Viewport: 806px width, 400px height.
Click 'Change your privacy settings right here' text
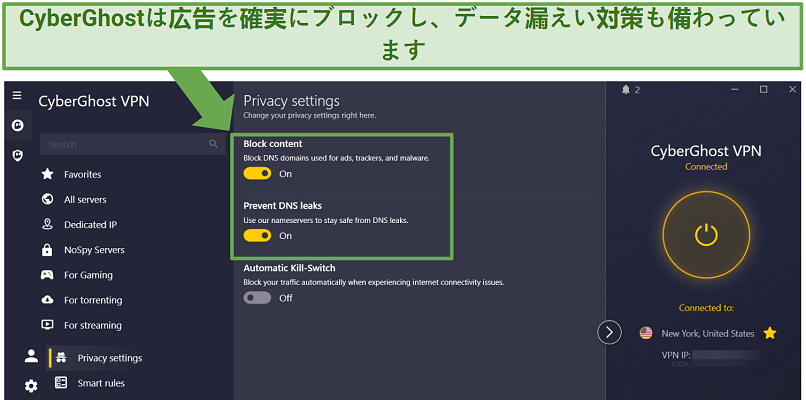309,116
